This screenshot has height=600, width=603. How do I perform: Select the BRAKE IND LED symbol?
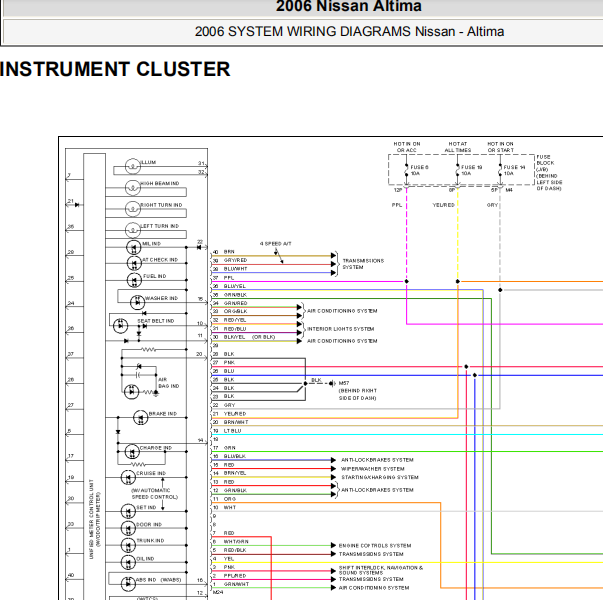point(136,415)
